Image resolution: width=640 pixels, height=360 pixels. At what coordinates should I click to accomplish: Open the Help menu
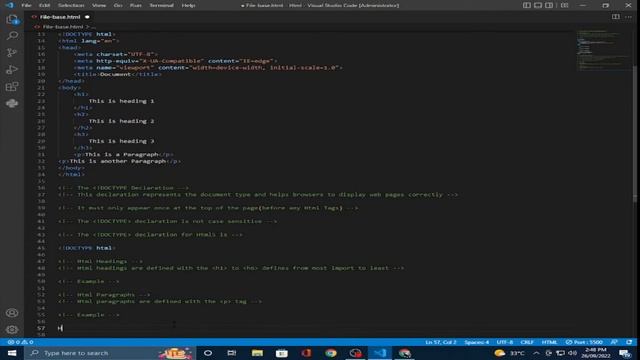(188, 5)
